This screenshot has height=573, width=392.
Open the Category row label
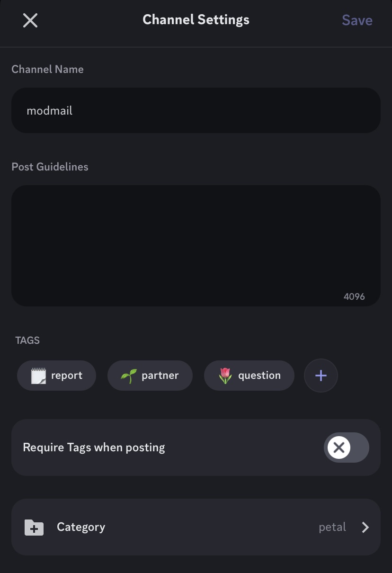tap(81, 527)
